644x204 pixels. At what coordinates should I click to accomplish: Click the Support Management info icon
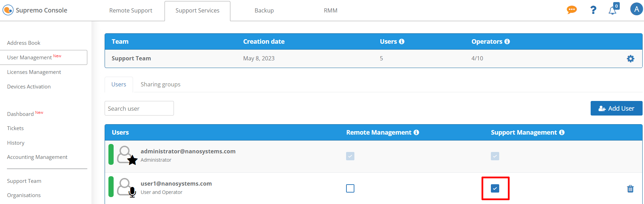tap(562, 132)
